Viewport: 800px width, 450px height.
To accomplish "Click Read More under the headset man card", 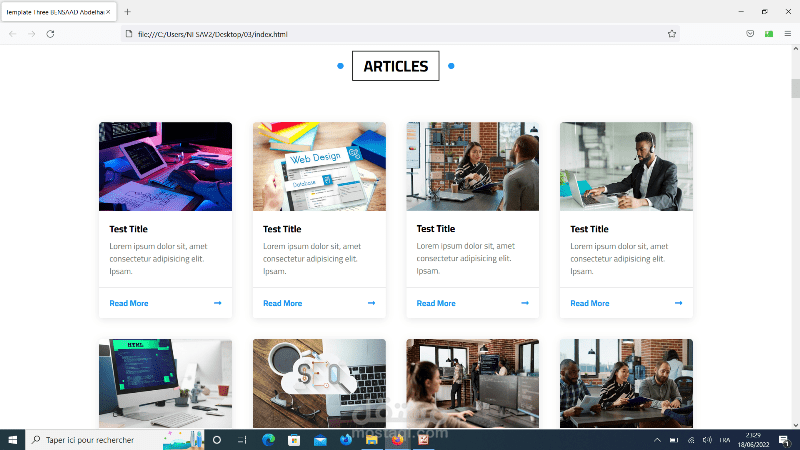I will [x=590, y=303].
